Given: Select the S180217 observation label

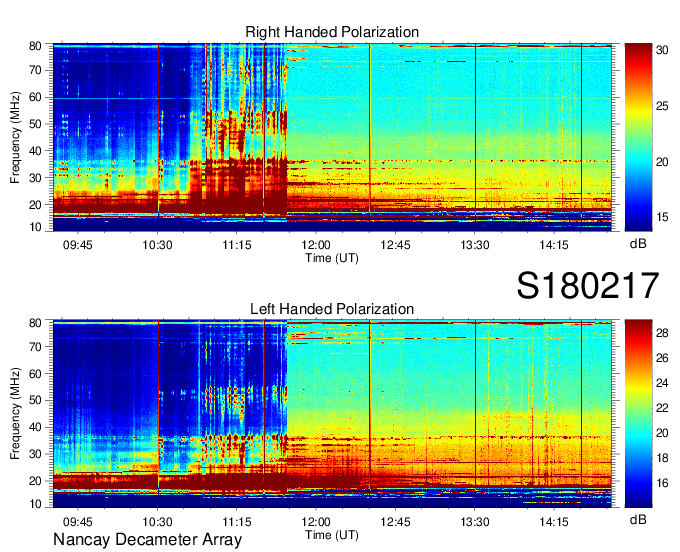Looking at the screenshot, I should tap(588, 286).
